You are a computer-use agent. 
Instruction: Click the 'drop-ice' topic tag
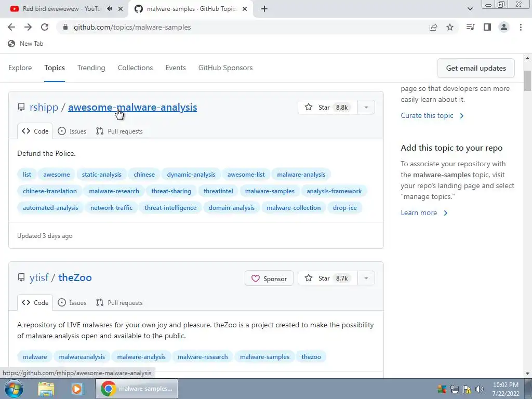345,208
